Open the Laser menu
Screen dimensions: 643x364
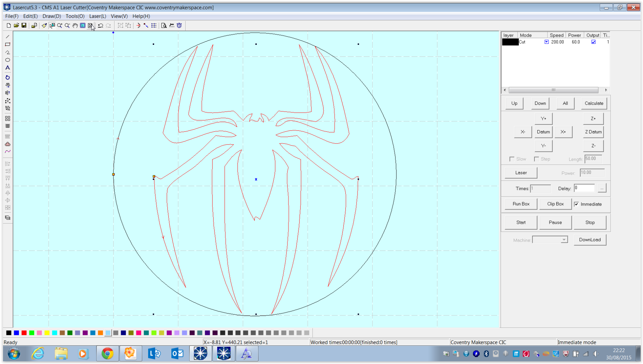(x=97, y=16)
